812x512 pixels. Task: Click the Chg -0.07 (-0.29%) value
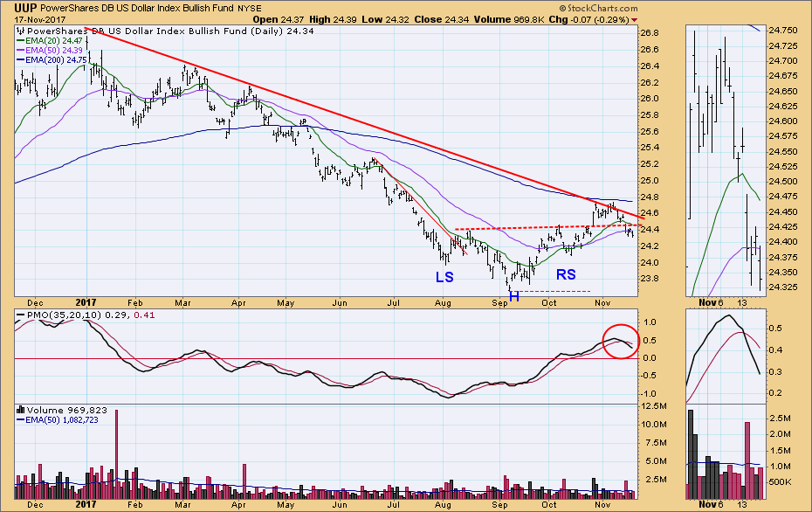tap(588, 20)
